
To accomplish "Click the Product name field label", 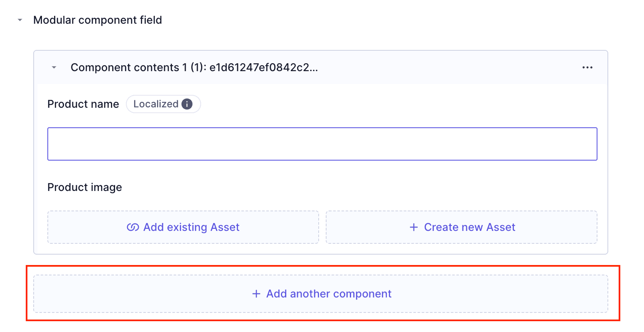I will coord(83,104).
